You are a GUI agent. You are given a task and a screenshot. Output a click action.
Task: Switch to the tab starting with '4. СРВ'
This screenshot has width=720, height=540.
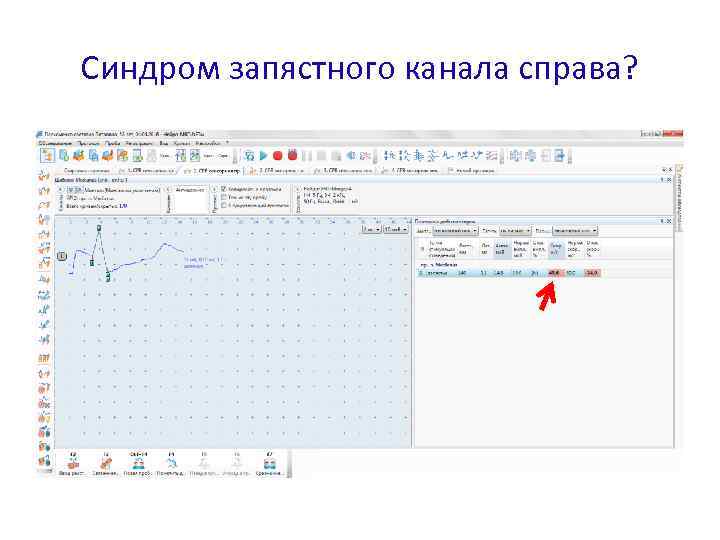(410, 171)
